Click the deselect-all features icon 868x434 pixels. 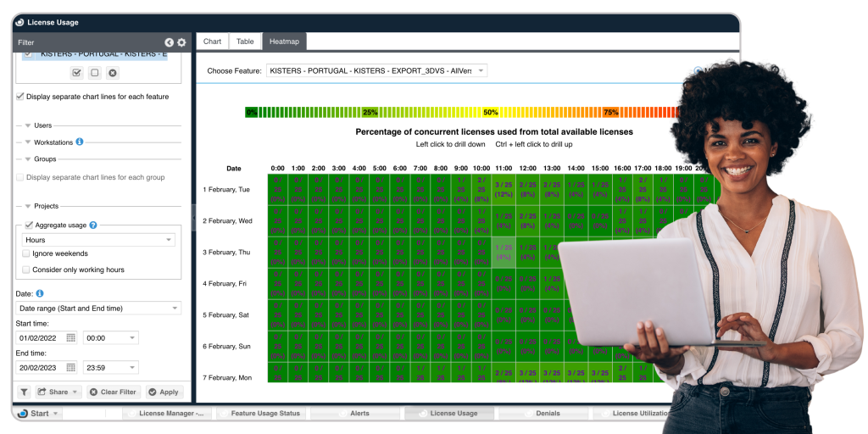95,73
